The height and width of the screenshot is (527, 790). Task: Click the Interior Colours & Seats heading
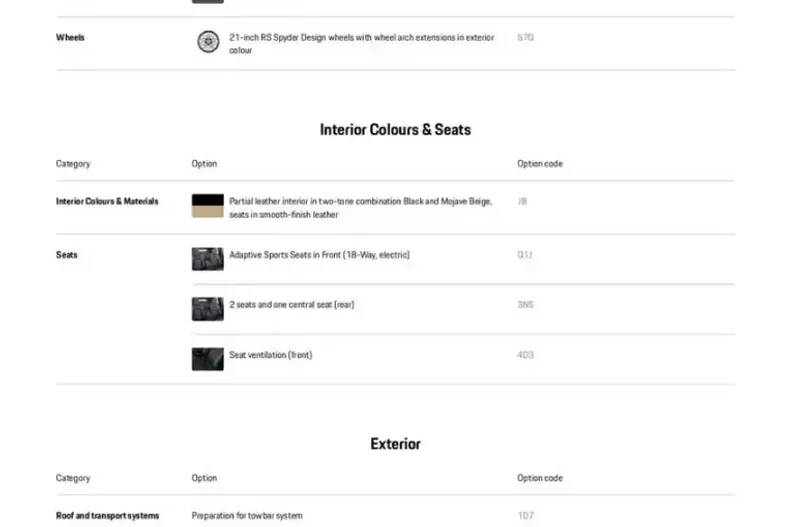[x=395, y=129]
